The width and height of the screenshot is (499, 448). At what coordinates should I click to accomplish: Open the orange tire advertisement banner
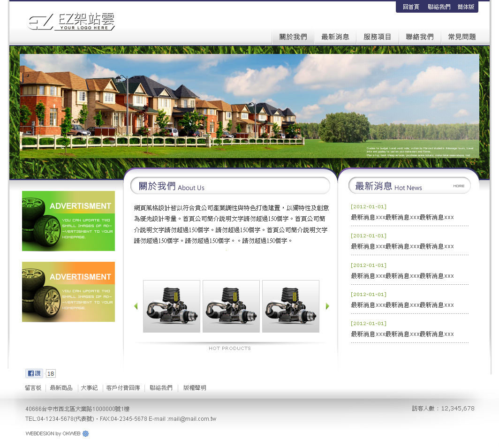pyautogui.click(x=68, y=292)
